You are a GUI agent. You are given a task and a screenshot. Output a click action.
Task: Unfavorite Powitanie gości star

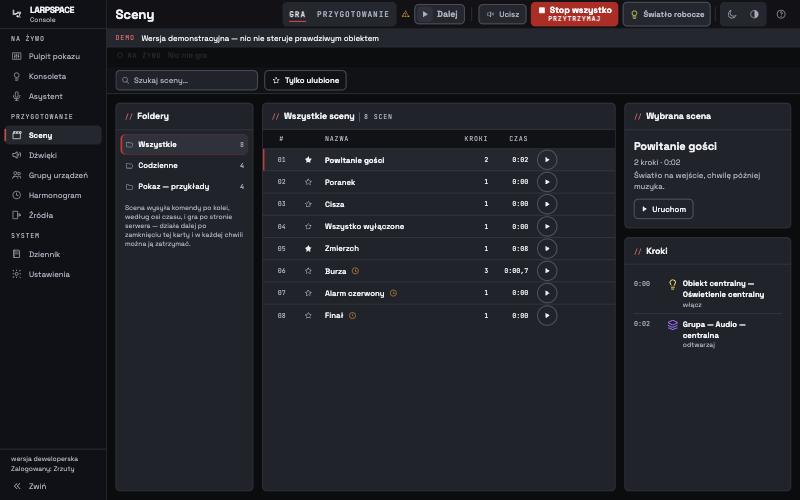pos(308,160)
